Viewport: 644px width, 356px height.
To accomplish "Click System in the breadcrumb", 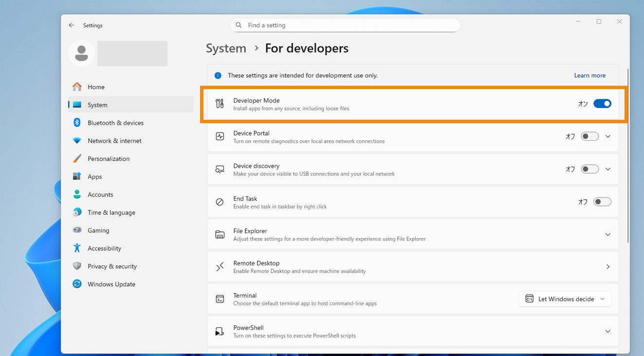I will [x=226, y=48].
